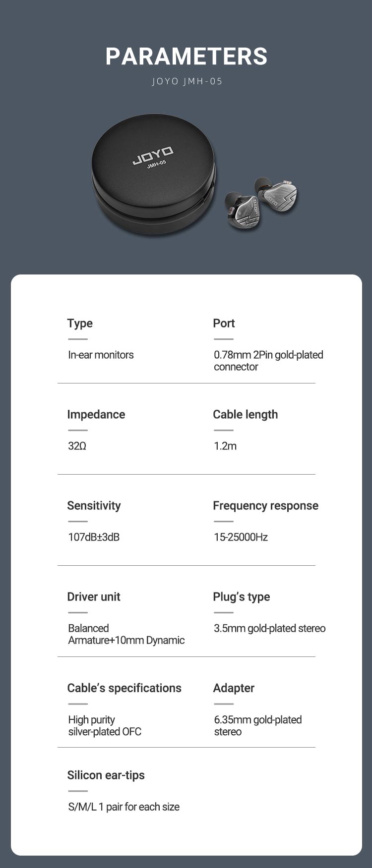The image size is (372, 868).
Task: Click the 3.5mm gold-plated stereo text
Action: [269, 628]
